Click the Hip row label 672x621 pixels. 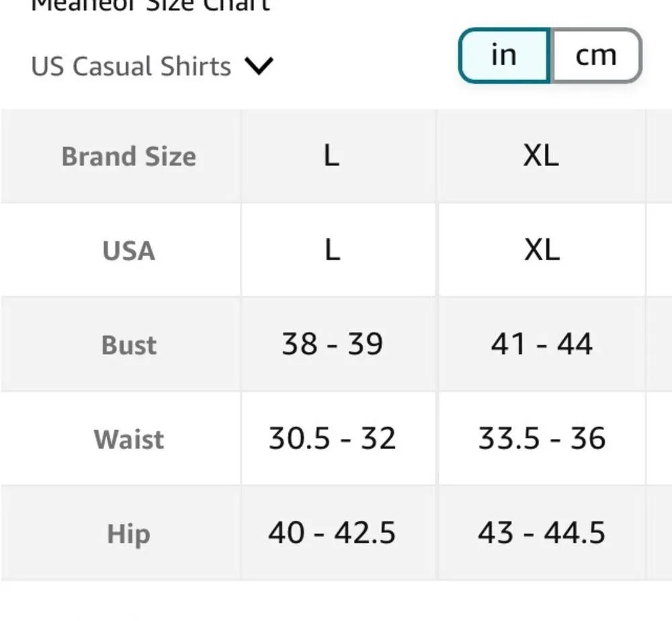coord(128,534)
